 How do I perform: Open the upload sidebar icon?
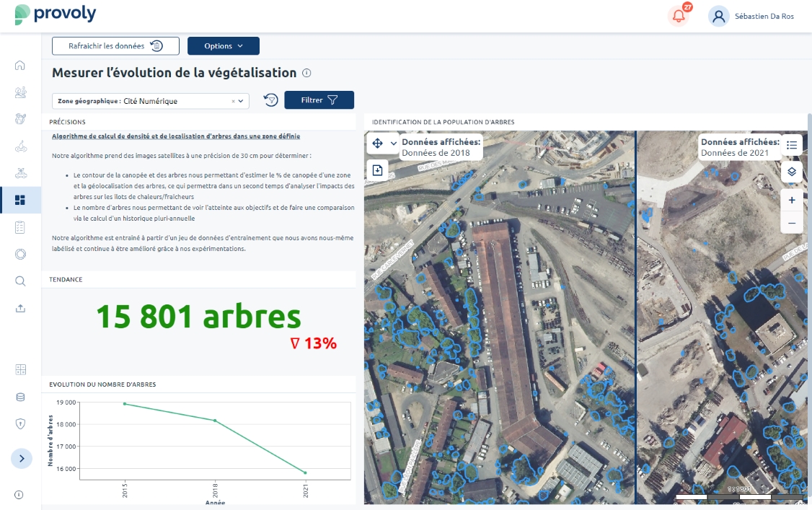coord(20,308)
